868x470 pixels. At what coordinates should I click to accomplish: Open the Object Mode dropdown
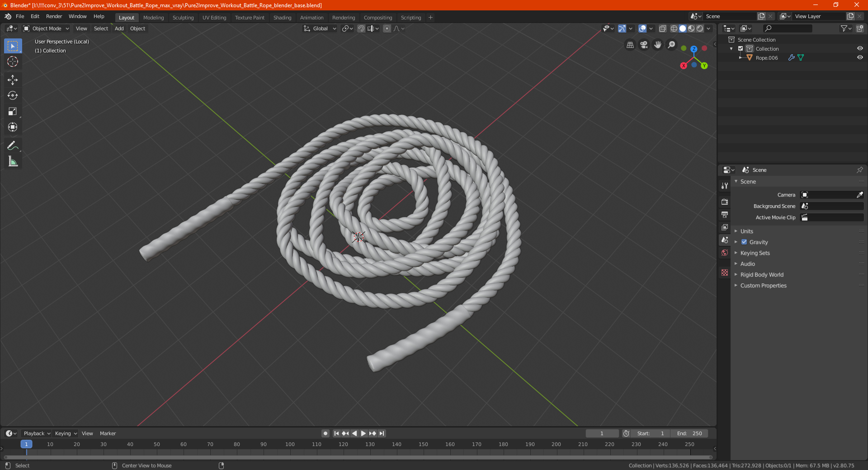tap(46, 28)
